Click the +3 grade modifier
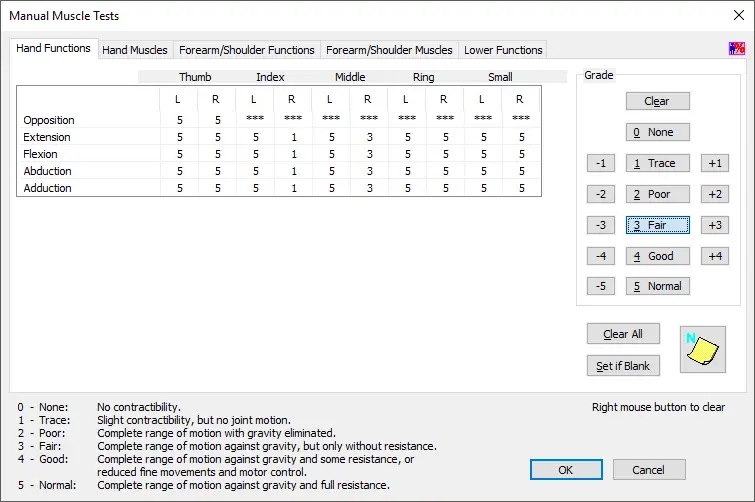Image resolution: width=755 pixels, height=502 pixels. (x=715, y=225)
